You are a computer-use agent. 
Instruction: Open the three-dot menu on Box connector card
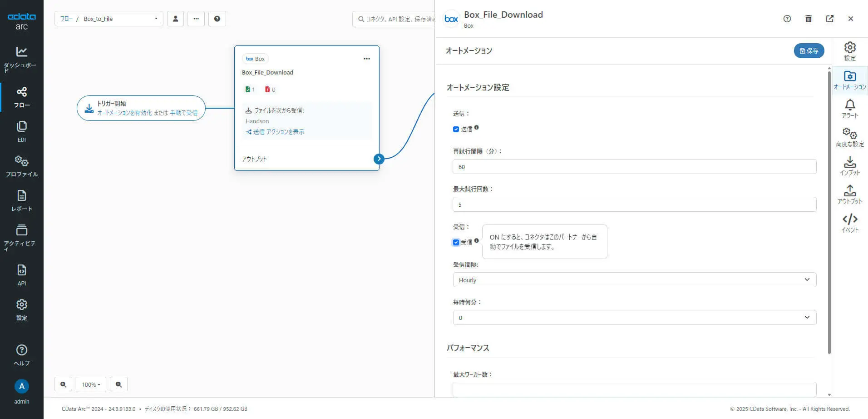click(x=367, y=59)
